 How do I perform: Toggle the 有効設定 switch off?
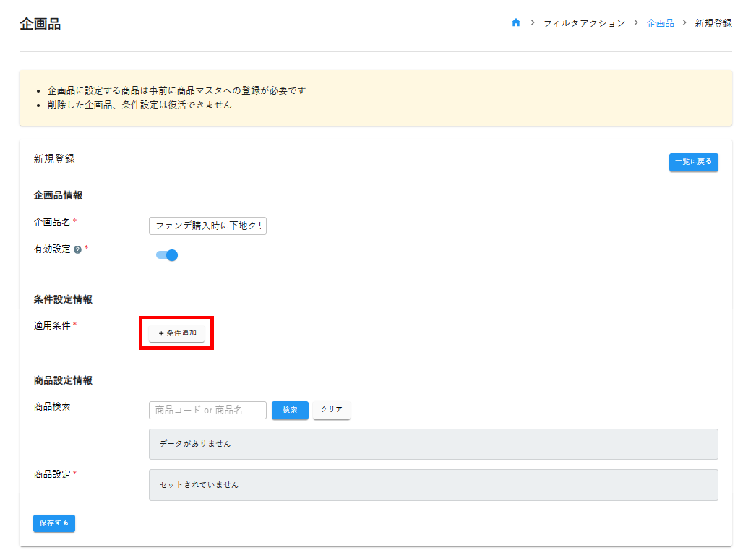click(167, 255)
